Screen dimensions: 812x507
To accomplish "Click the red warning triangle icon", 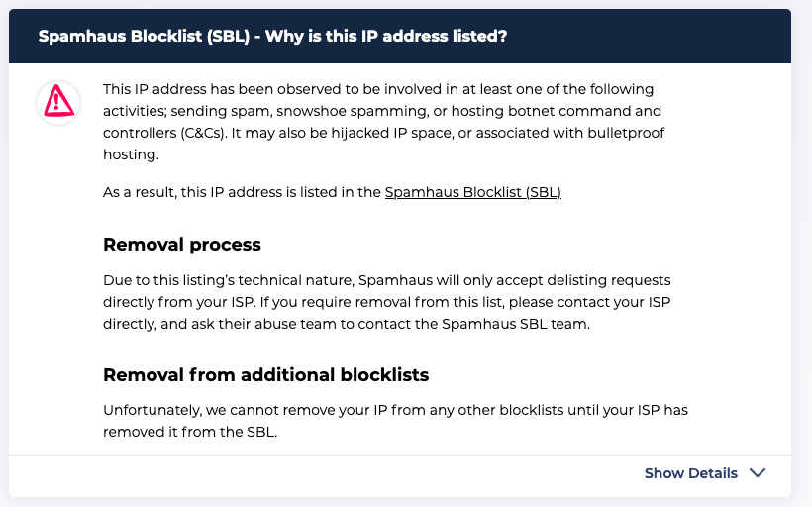I will 58,101.
